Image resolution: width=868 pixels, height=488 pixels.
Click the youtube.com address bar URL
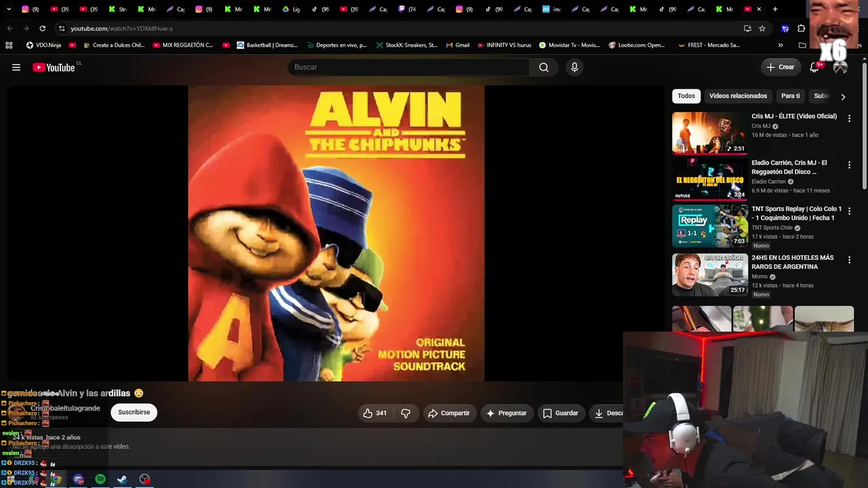pyautogui.click(x=121, y=28)
